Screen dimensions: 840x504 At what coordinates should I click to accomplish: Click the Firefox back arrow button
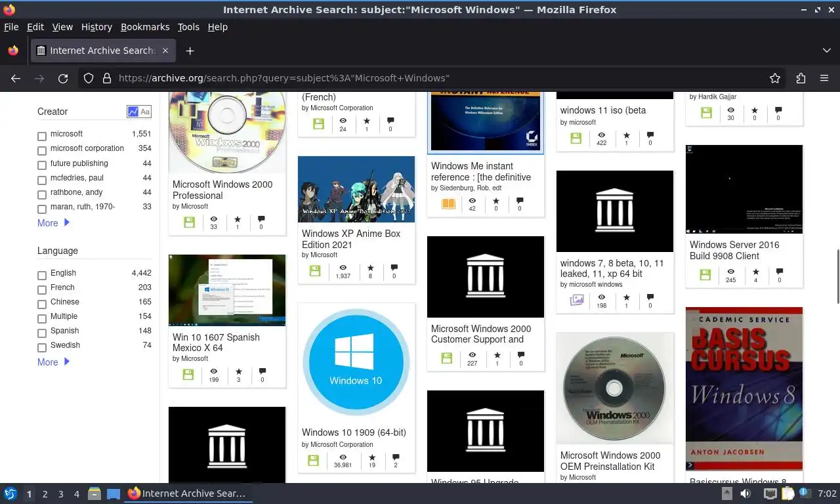click(16, 78)
